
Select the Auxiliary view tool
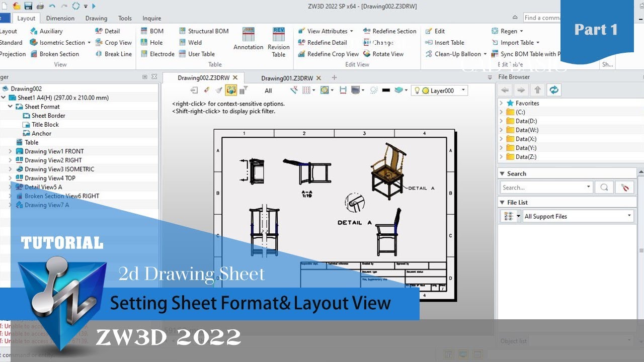tap(46, 31)
